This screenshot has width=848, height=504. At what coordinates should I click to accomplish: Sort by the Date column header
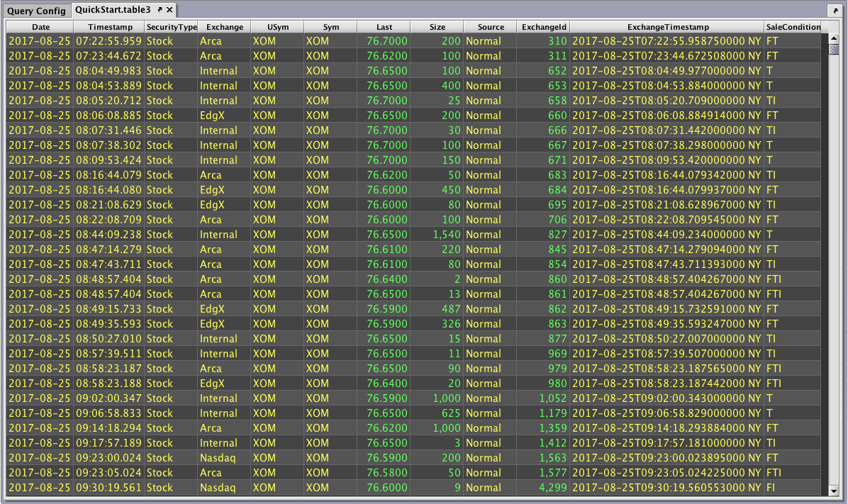pyautogui.click(x=40, y=27)
